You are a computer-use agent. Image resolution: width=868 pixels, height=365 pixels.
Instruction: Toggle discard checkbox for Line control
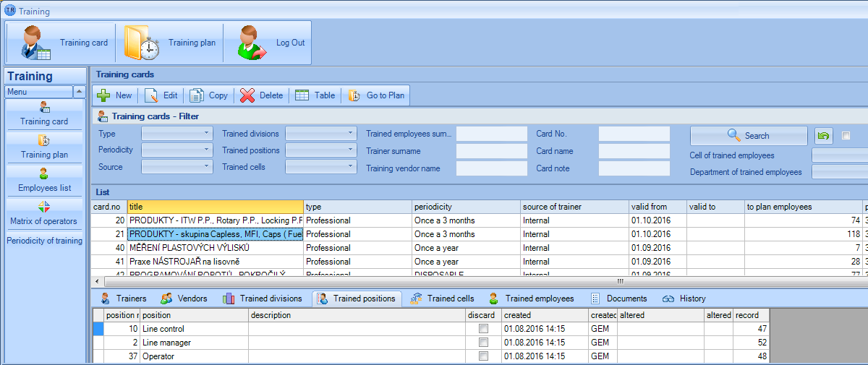pyautogui.click(x=483, y=329)
